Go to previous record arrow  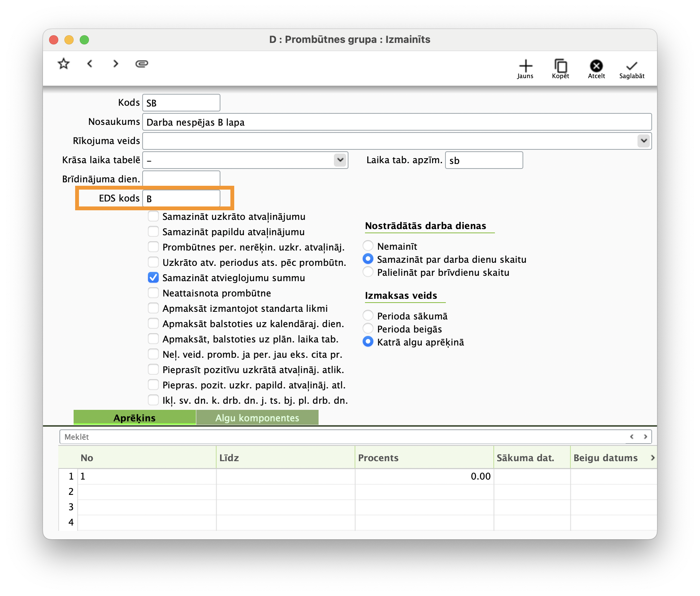90,64
